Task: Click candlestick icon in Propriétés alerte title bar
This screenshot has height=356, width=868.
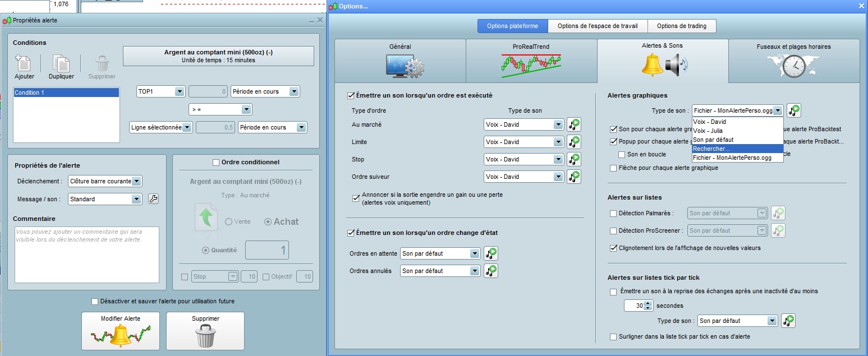Action: tap(7, 20)
